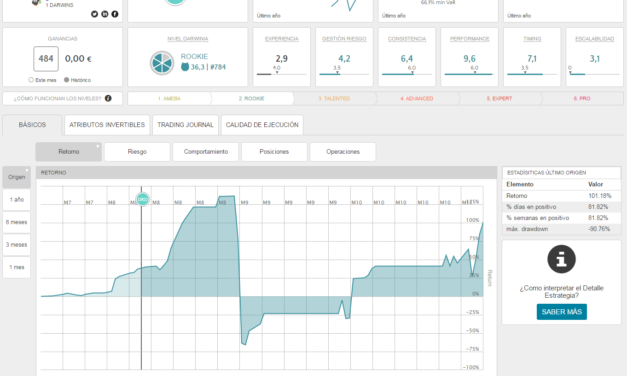Click the Experiencia 2,9 score bar
627x376 pixels.
pos(282,74)
